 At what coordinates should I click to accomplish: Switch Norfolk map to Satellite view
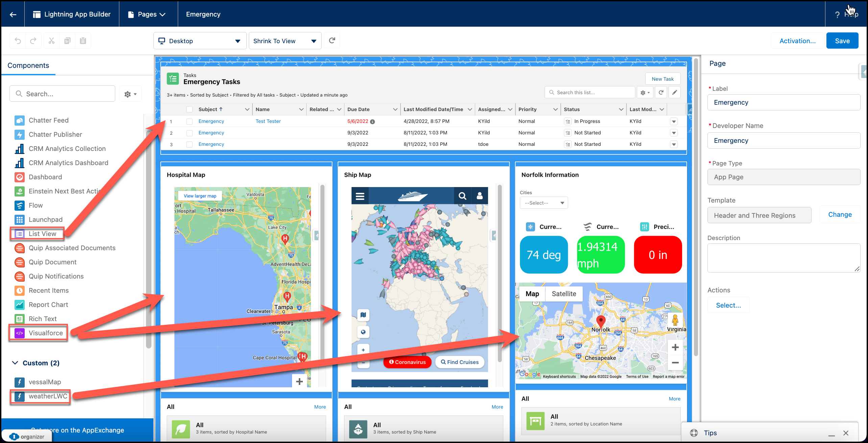(564, 294)
